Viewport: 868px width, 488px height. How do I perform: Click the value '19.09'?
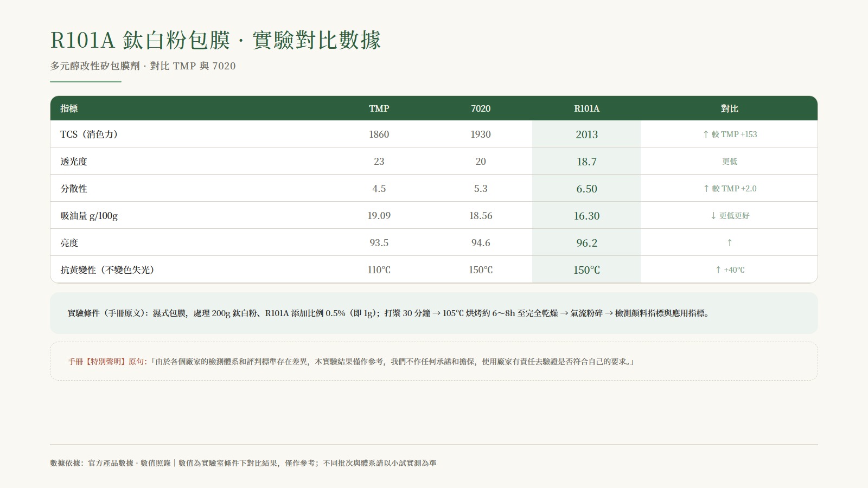tap(379, 216)
